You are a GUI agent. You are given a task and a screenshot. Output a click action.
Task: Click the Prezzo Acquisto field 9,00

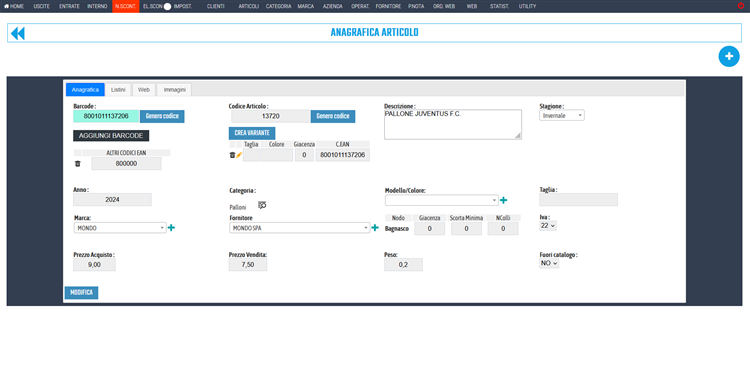[x=94, y=265]
